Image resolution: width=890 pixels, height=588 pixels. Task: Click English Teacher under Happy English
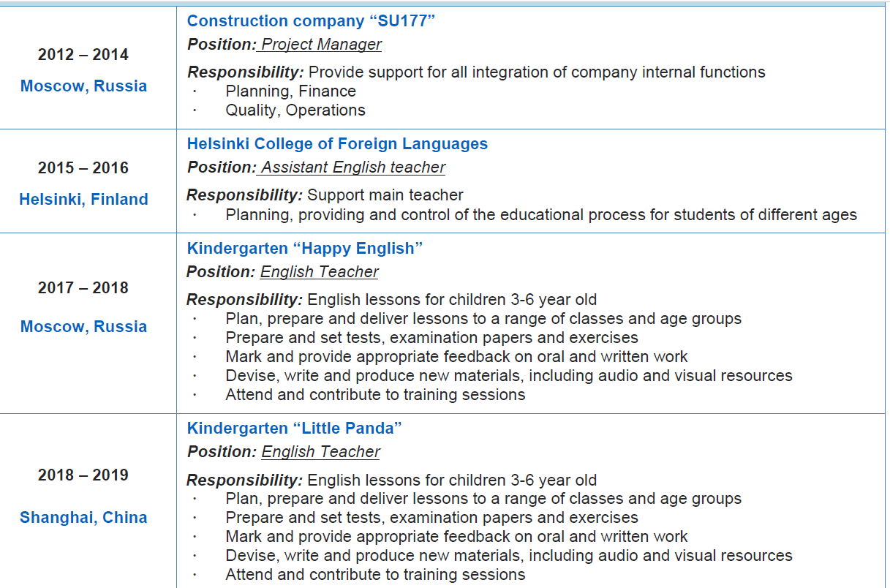pyautogui.click(x=320, y=272)
